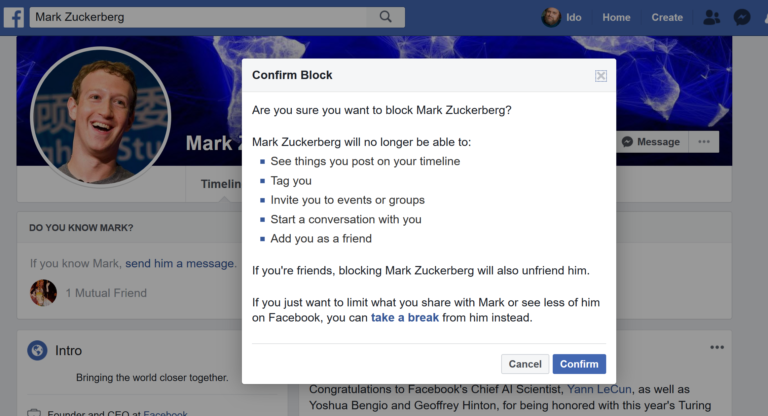Click the "send him a message" link
The height and width of the screenshot is (416, 768).
point(181,264)
